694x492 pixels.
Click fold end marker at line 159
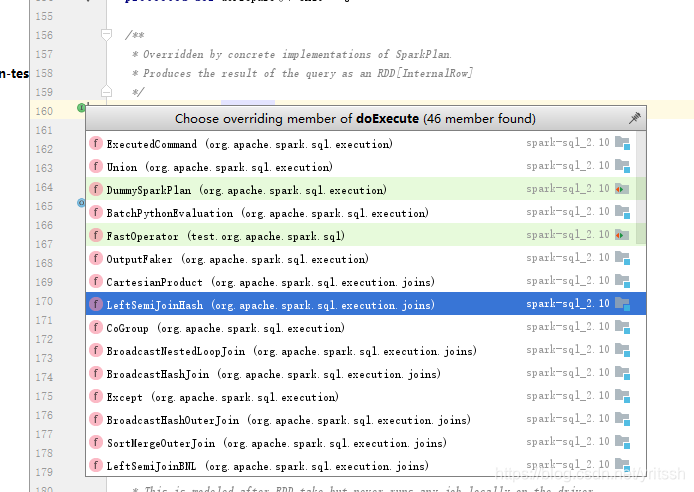[x=106, y=91]
